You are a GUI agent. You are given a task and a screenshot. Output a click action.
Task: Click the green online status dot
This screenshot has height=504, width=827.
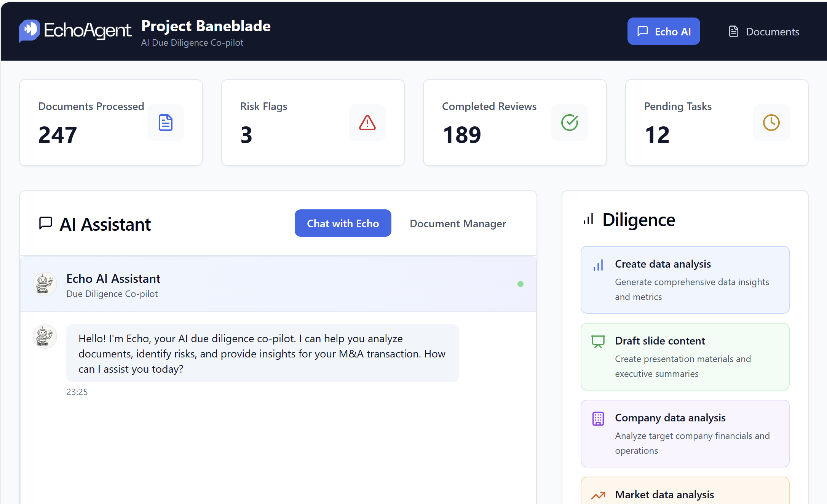click(x=520, y=284)
